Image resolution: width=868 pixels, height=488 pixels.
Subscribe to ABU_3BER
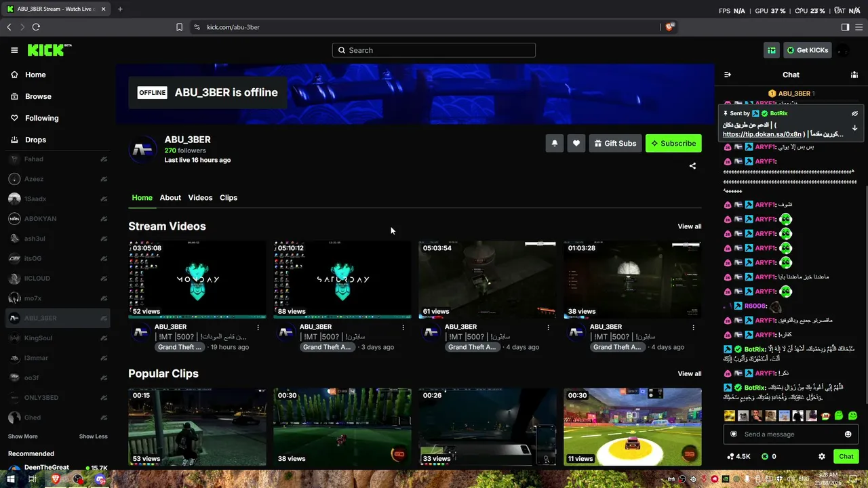pos(673,143)
